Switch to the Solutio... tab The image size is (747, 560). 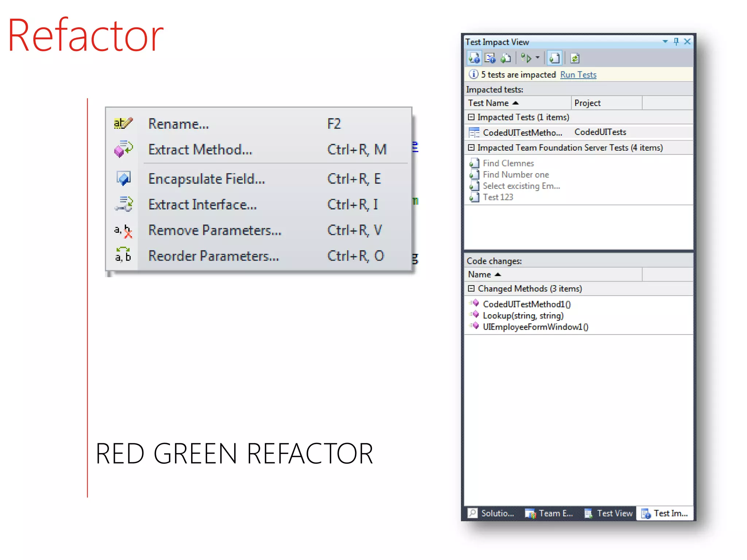[491, 513]
